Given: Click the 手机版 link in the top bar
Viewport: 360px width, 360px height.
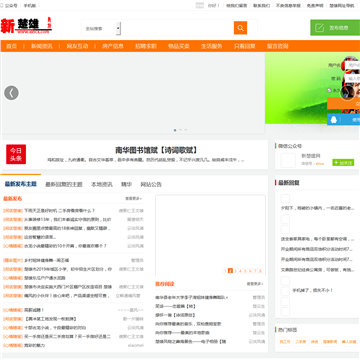Looking at the screenshot, I should click(30, 6).
